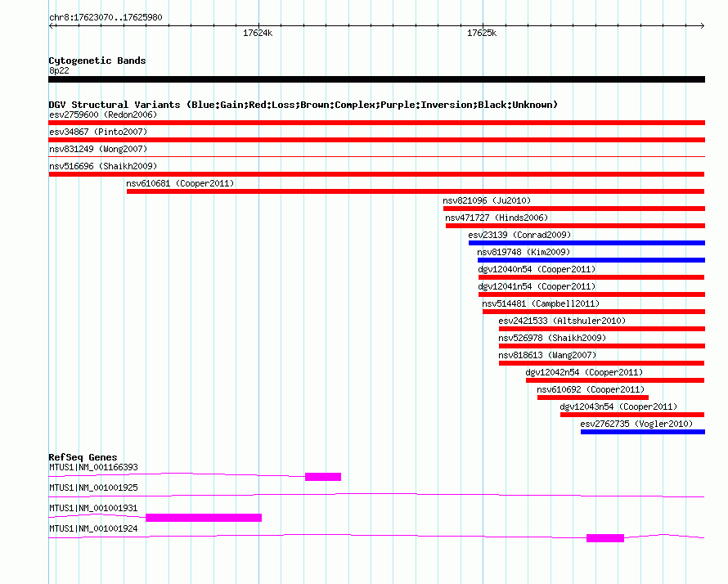Viewport: 728px width, 584px height.
Task: Click the dgv12040n54 (Cooper2011) label
Action: [537, 269]
